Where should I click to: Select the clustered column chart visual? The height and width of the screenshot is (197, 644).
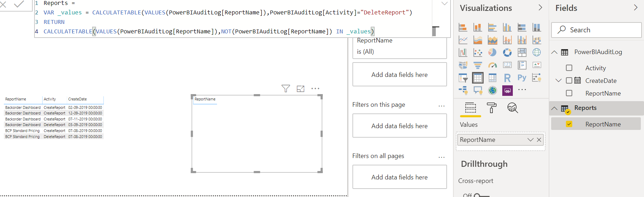[x=507, y=27]
